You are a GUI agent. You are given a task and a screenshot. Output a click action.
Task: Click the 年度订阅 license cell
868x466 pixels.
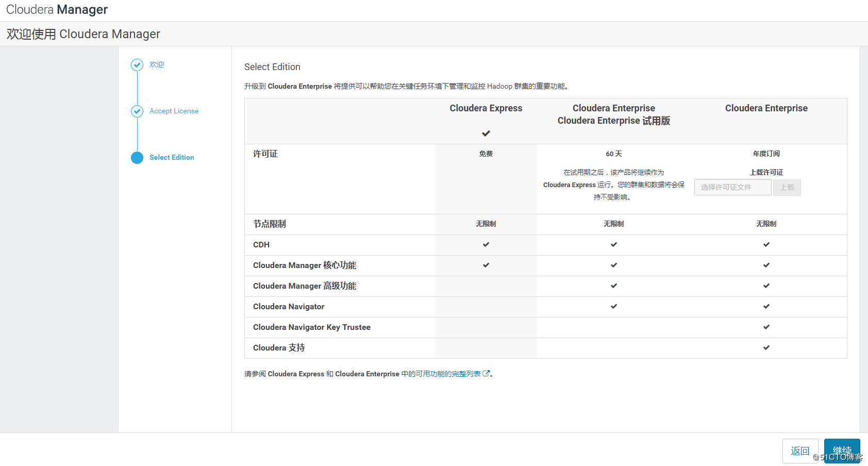pos(766,154)
